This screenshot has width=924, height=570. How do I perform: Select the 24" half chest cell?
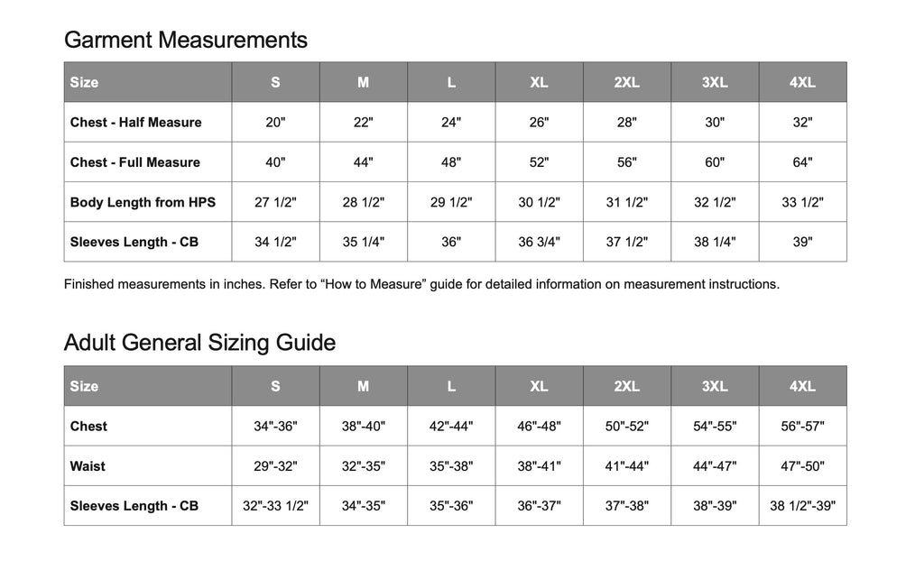pos(451,123)
